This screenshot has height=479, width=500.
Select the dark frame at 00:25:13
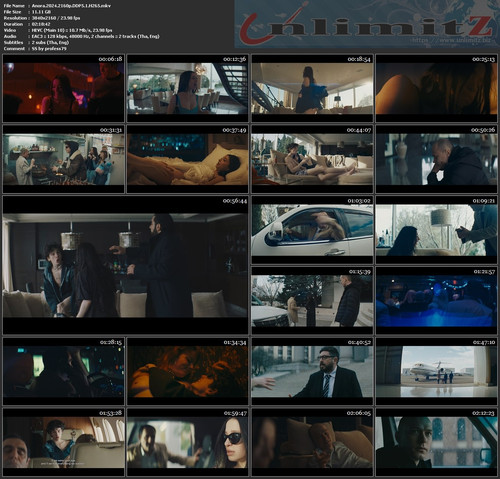tap(437, 88)
